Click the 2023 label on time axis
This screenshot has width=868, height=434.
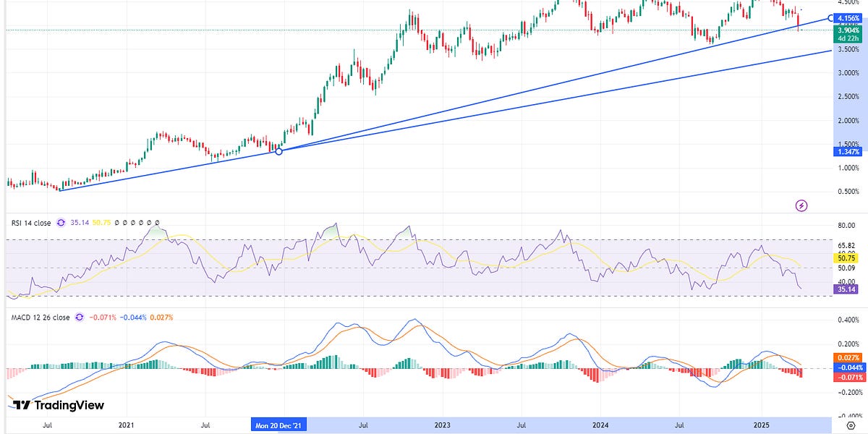pyautogui.click(x=443, y=425)
